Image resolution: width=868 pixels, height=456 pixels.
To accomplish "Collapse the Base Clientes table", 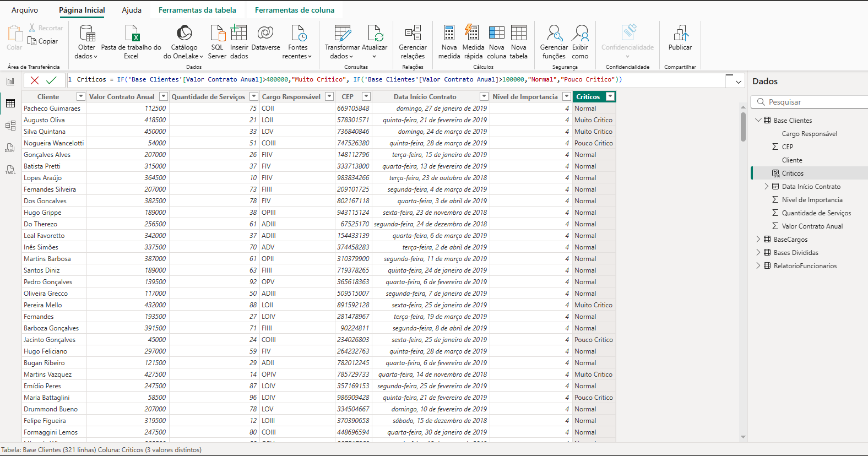I will [x=758, y=120].
